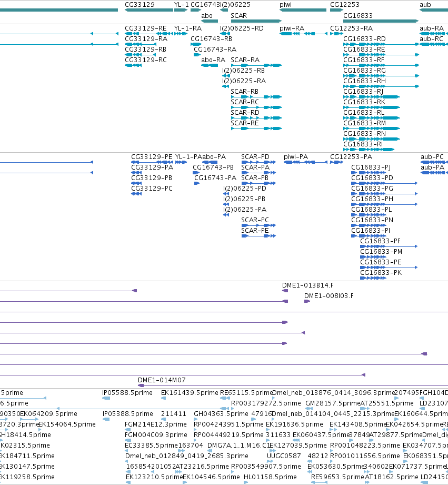This screenshot has height=485, width=448.
Task: Select the CG16833-RI transcript label
Action: pyautogui.click(x=363, y=144)
